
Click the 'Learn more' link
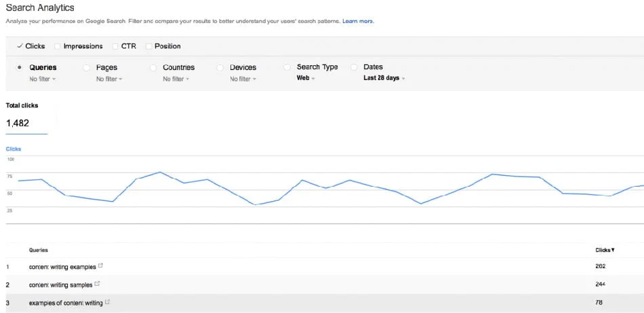[358, 21]
